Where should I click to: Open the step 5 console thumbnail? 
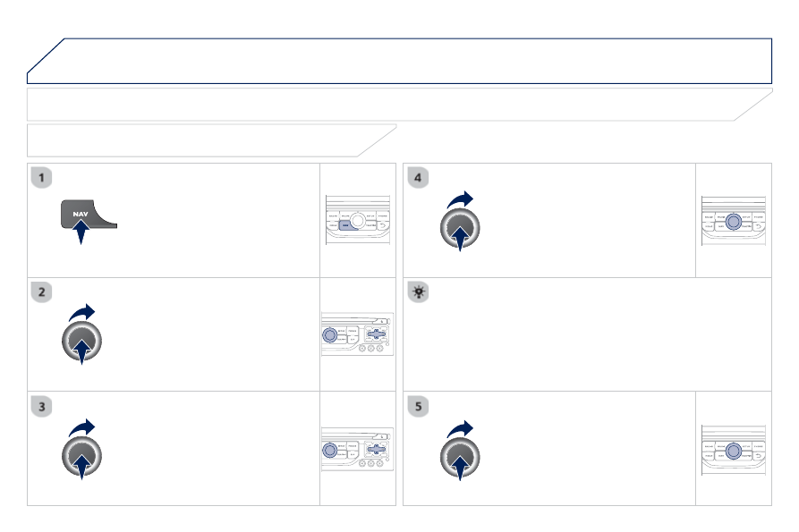pyautogui.click(x=734, y=450)
